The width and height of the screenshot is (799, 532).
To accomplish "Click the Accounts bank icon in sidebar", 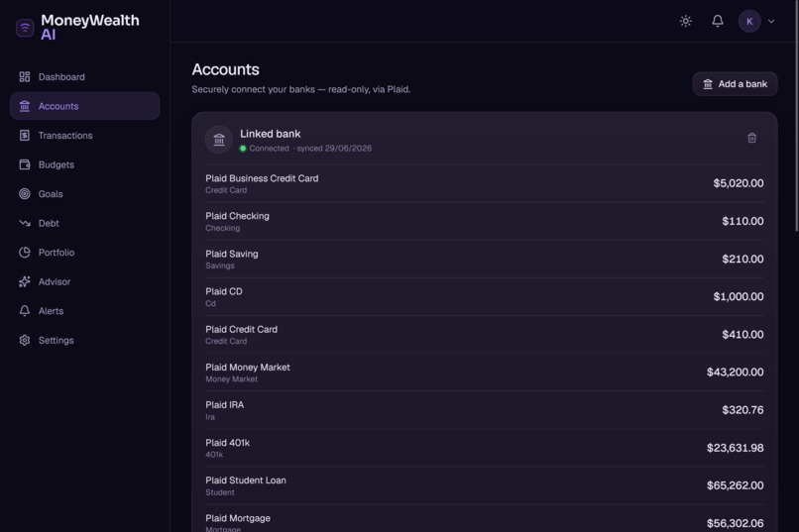I will 25,106.
